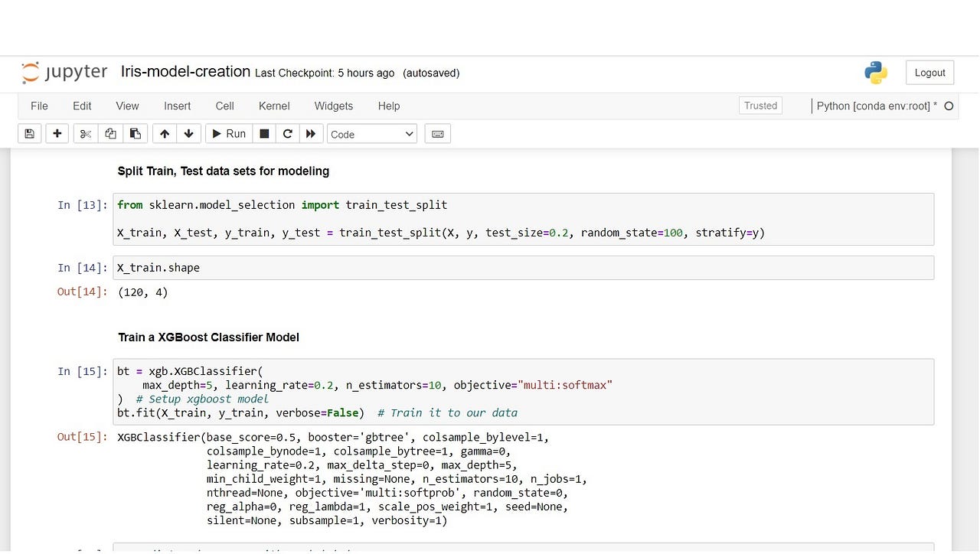
Task: Move selected cell up
Action: pyautogui.click(x=164, y=133)
